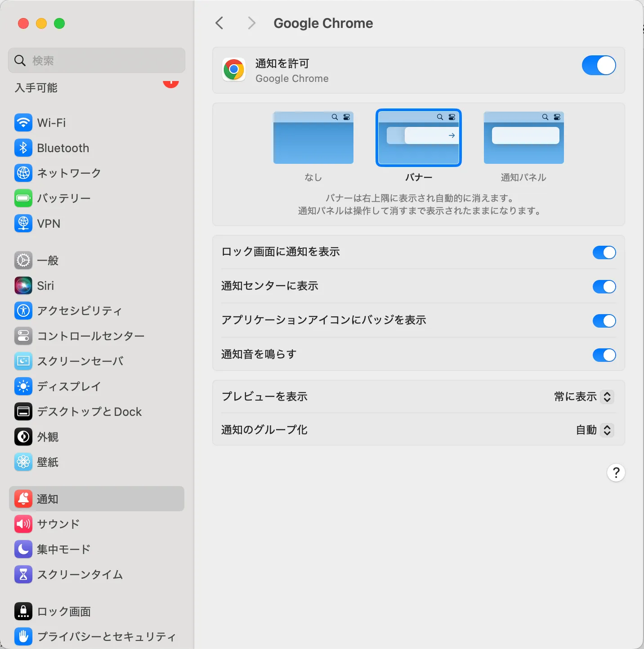The width and height of the screenshot is (644, 649).
Task: Select the ロック画面 label in sidebar
Action: click(x=64, y=611)
